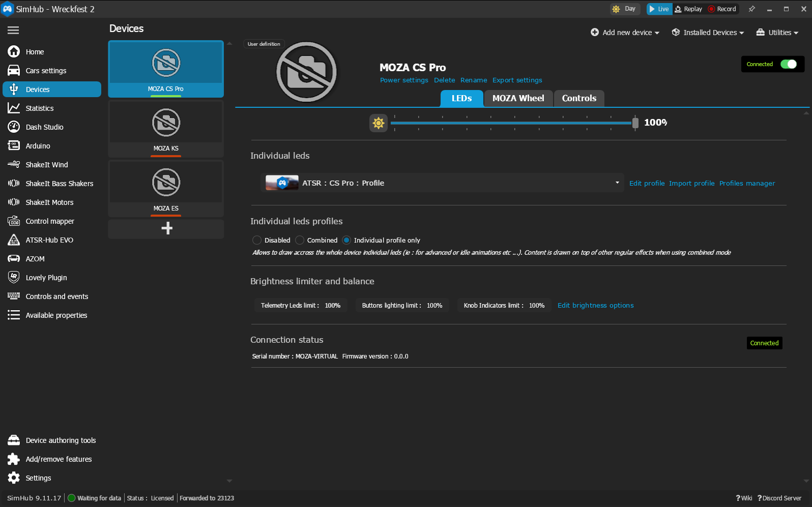Open the Profiles manager link
The image size is (812, 507).
(x=747, y=184)
